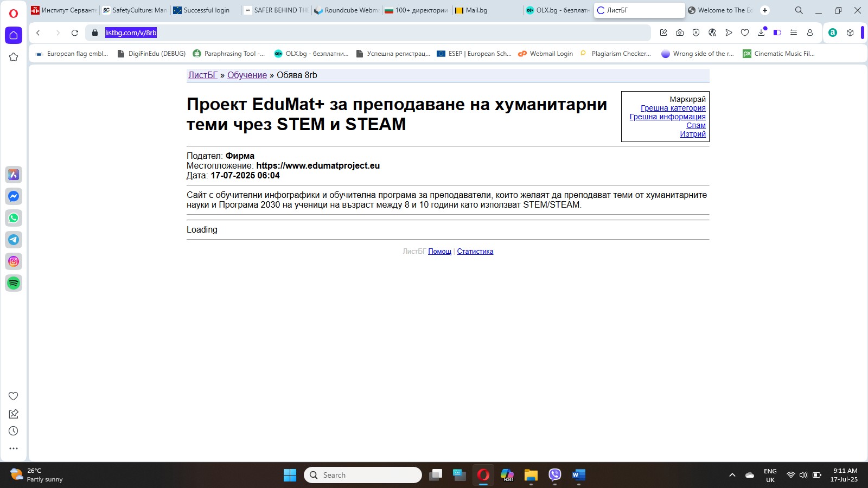Reload the current page
Image resolution: width=868 pixels, height=488 pixels.
pyautogui.click(x=75, y=33)
